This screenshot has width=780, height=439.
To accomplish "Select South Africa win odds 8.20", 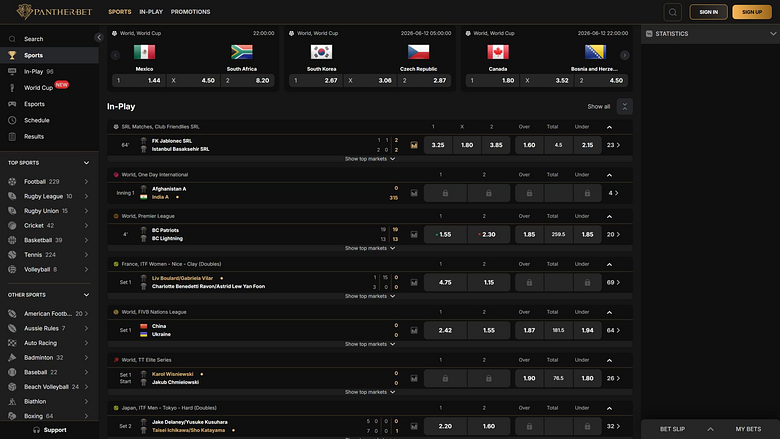I will pyautogui.click(x=247, y=81).
